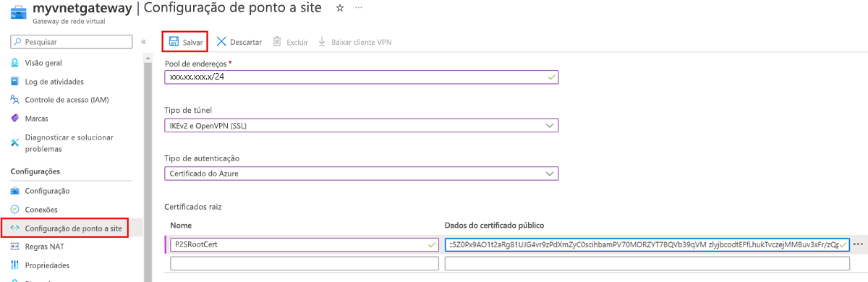The width and height of the screenshot is (868, 282).
Task: Open Marcas in the sidebar
Action: [37, 118]
